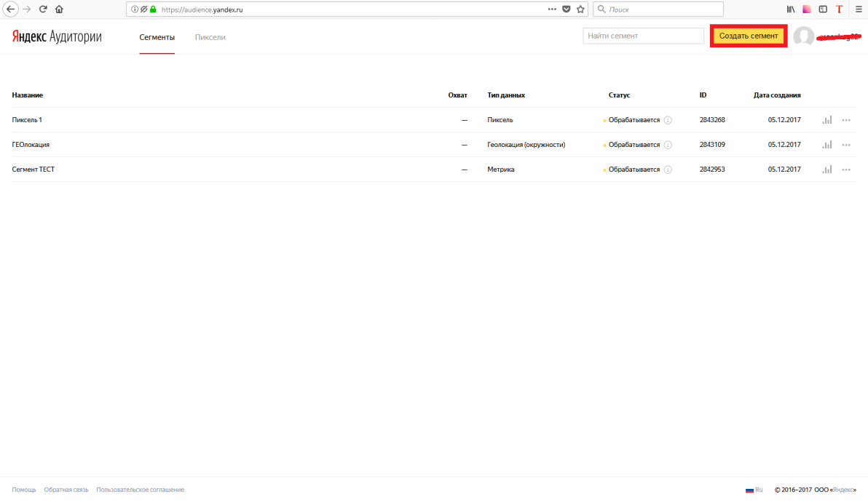Click Обрабатывается status in Сегмент ТЕСТ row

click(x=634, y=170)
